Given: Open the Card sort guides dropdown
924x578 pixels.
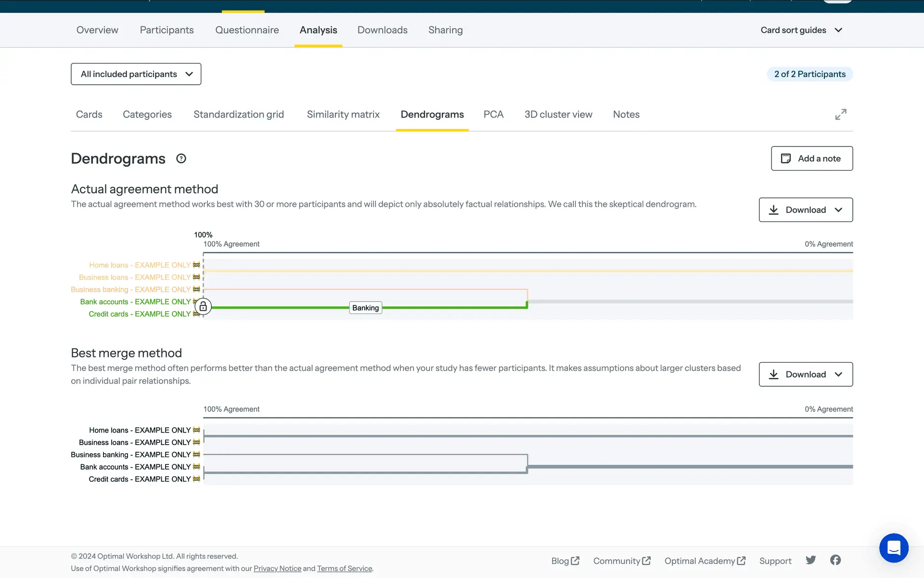Looking at the screenshot, I should [x=801, y=30].
